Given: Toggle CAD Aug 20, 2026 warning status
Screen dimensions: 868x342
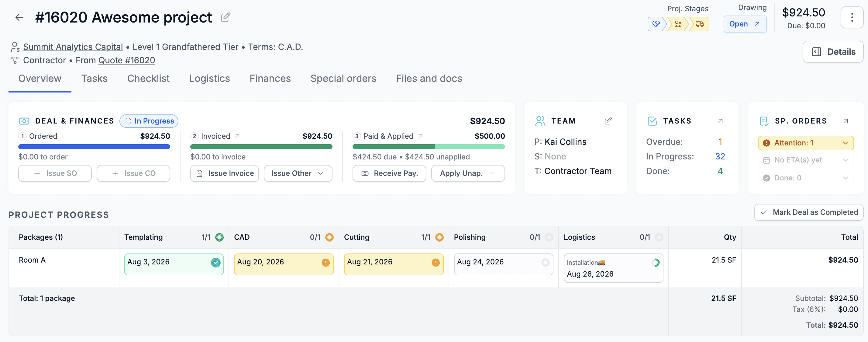Looking at the screenshot, I should [325, 262].
